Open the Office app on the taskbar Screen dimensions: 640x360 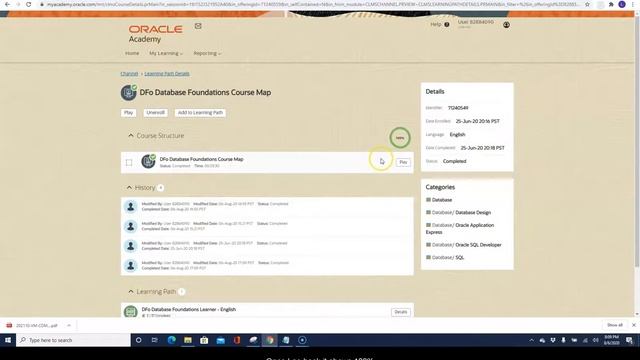click(237, 340)
